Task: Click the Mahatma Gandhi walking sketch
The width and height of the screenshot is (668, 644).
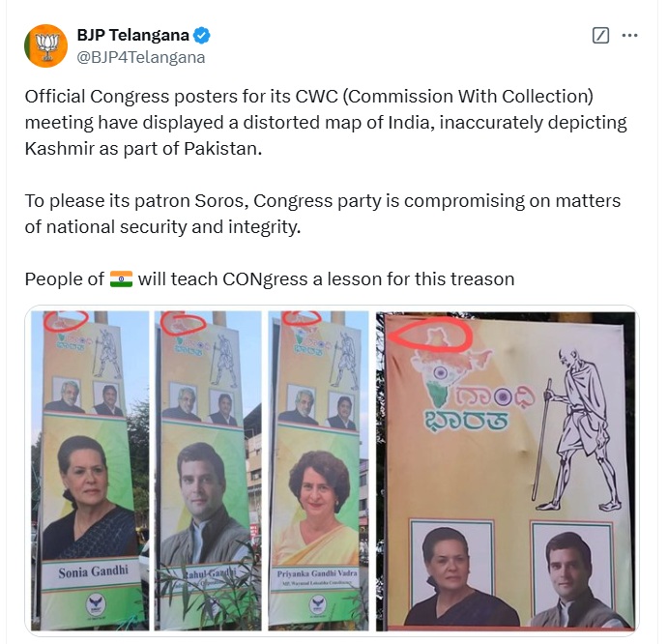Action: [576, 429]
